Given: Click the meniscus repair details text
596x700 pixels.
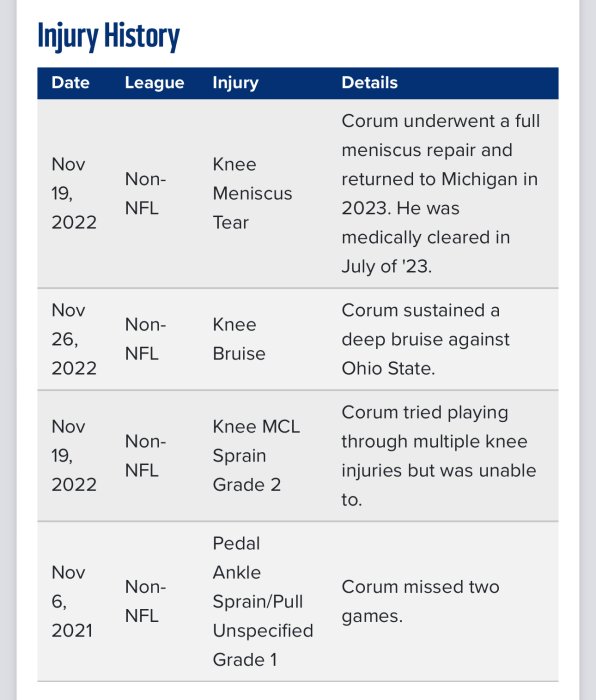Looking at the screenshot, I should (441, 193).
